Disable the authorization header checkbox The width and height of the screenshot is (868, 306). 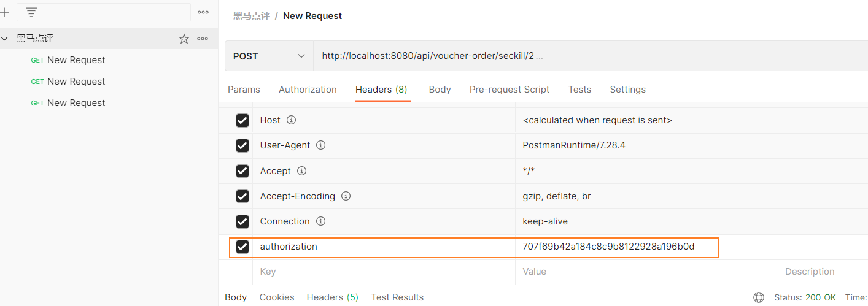coord(242,247)
